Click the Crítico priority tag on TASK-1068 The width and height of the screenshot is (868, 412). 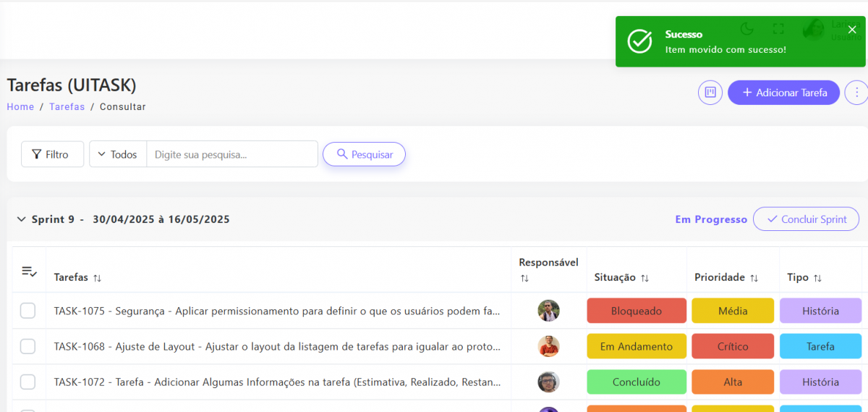(732, 346)
